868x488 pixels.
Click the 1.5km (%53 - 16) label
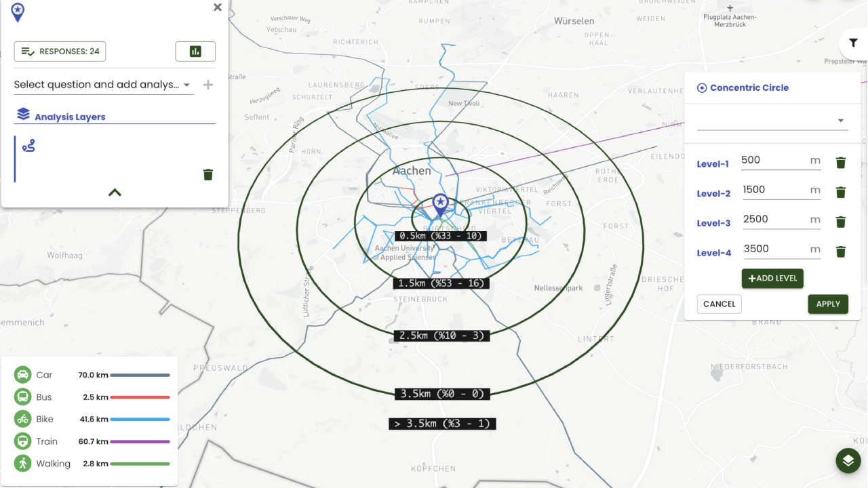coord(441,283)
